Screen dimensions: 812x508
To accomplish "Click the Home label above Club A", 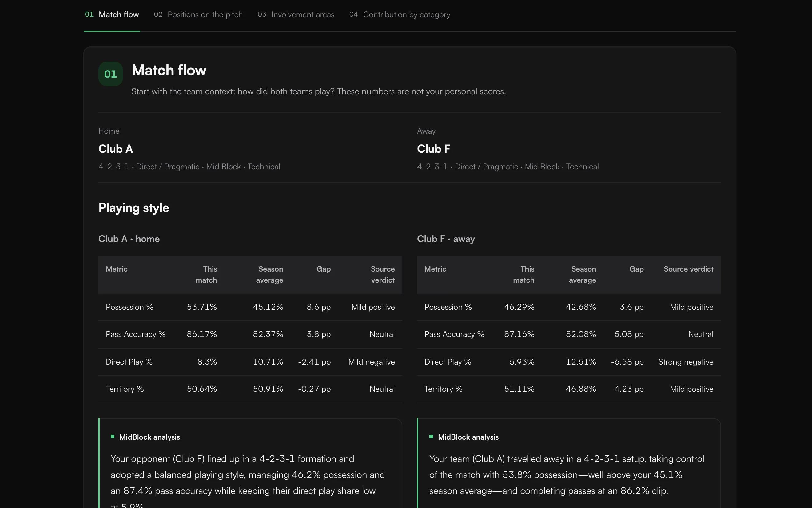I will [109, 131].
